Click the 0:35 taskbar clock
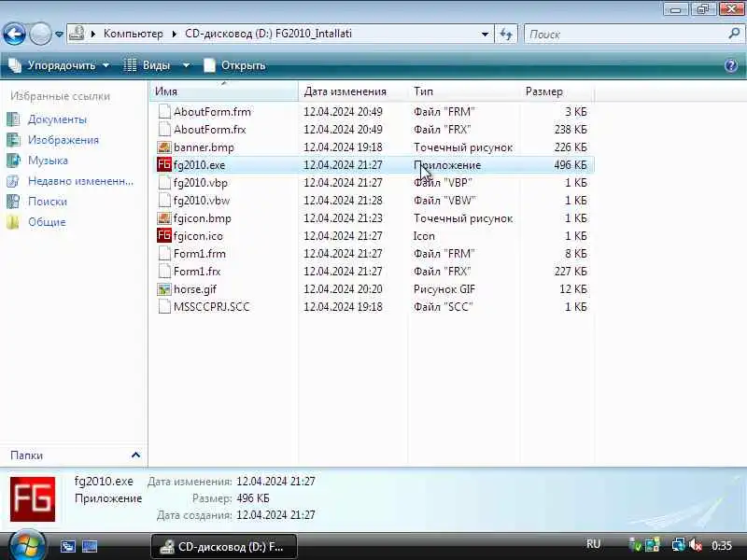 (x=721, y=546)
